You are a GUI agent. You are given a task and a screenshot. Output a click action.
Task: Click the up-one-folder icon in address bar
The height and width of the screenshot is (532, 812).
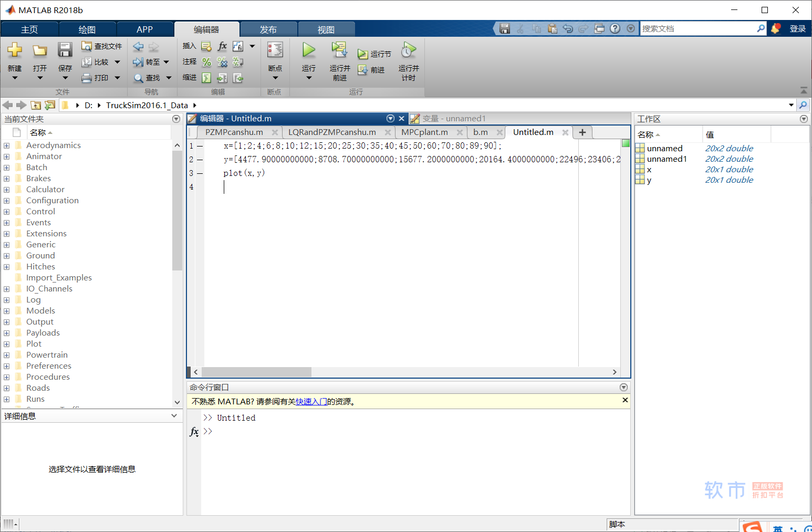pyautogui.click(x=36, y=105)
